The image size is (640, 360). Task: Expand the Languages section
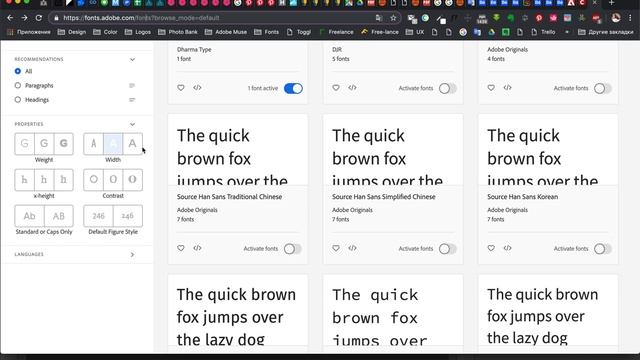tap(132, 254)
